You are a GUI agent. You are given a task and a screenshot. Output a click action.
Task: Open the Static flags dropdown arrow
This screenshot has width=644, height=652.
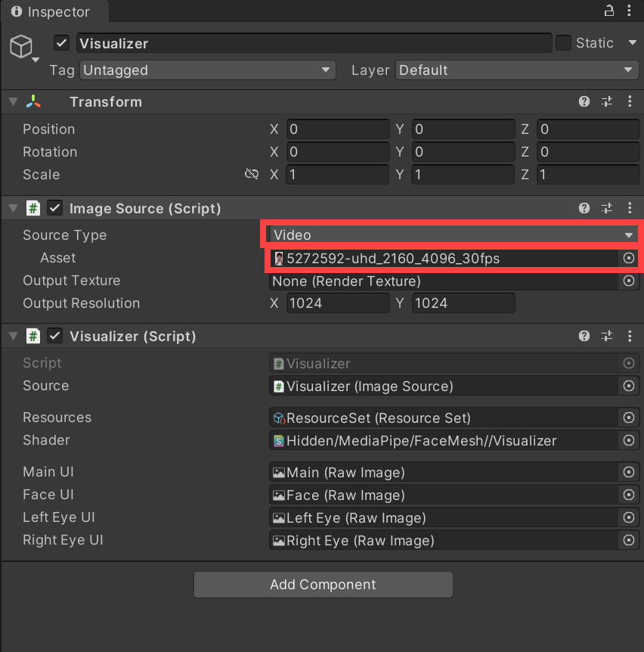coord(633,43)
